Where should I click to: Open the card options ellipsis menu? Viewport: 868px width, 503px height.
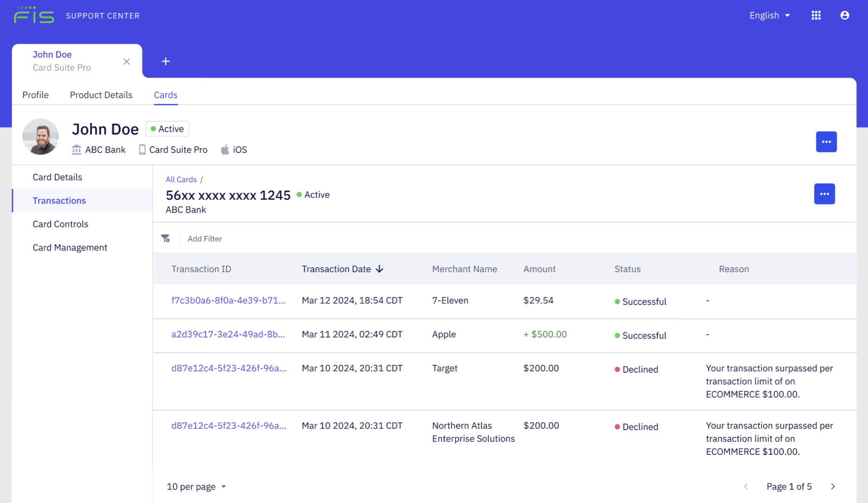pos(824,194)
